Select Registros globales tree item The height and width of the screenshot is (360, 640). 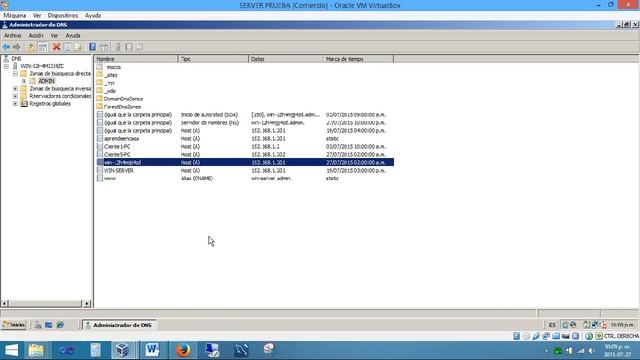click(x=50, y=104)
